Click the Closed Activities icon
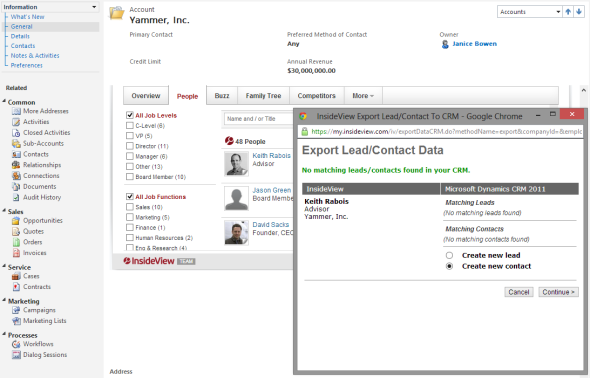Viewport: 590px width, 378px height. click(x=16, y=133)
